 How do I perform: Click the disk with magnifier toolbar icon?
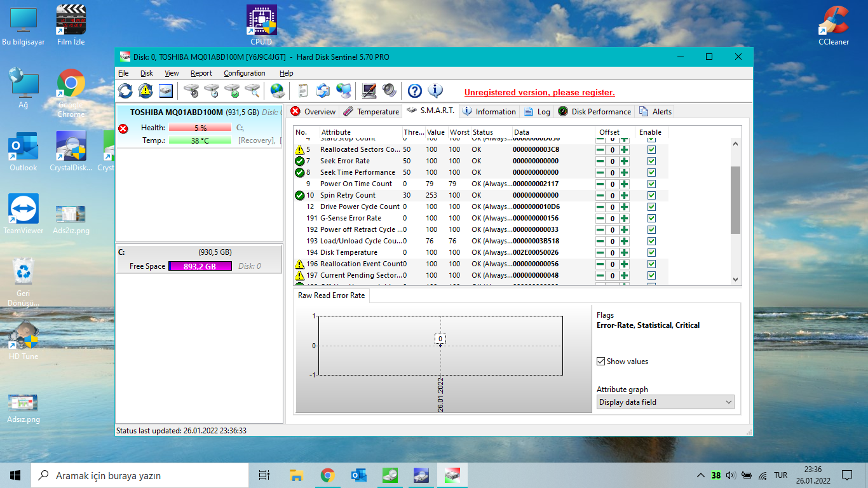(x=252, y=91)
